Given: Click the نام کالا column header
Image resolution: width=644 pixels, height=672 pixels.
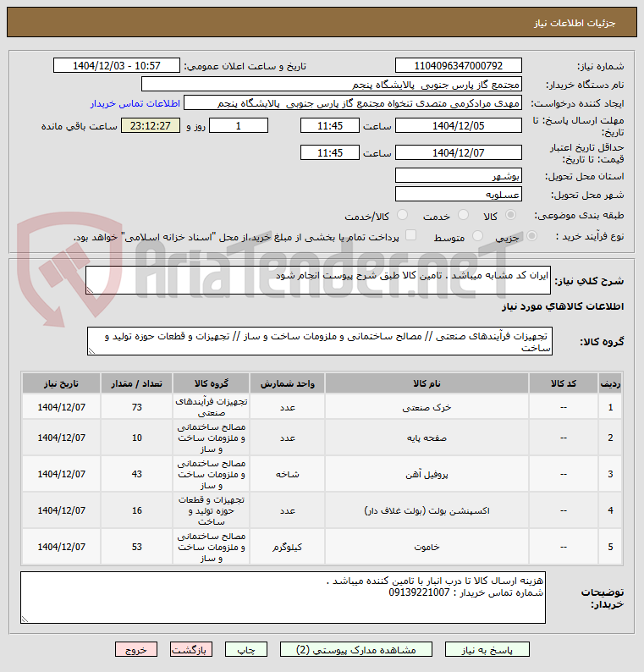Looking at the screenshot, I should click(x=427, y=383).
